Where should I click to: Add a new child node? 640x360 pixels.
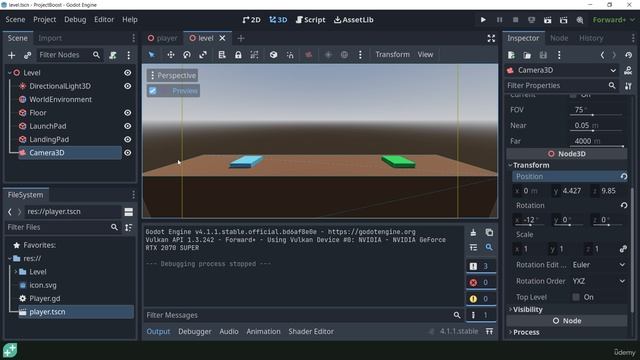[x=11, y=55]
